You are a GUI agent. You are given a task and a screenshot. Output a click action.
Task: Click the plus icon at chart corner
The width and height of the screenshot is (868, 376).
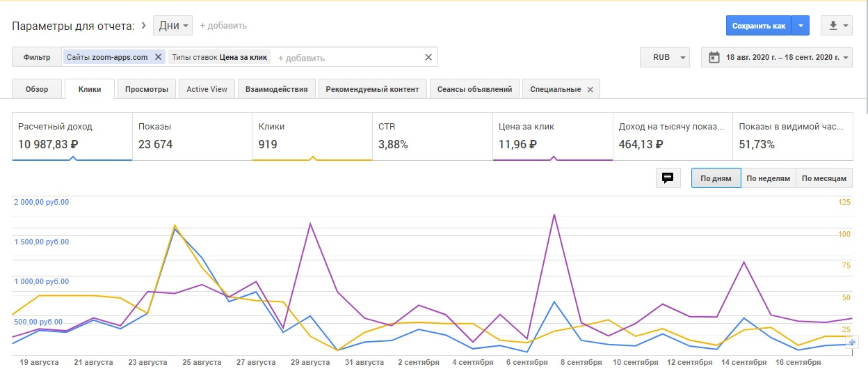[x=853, y=342]
